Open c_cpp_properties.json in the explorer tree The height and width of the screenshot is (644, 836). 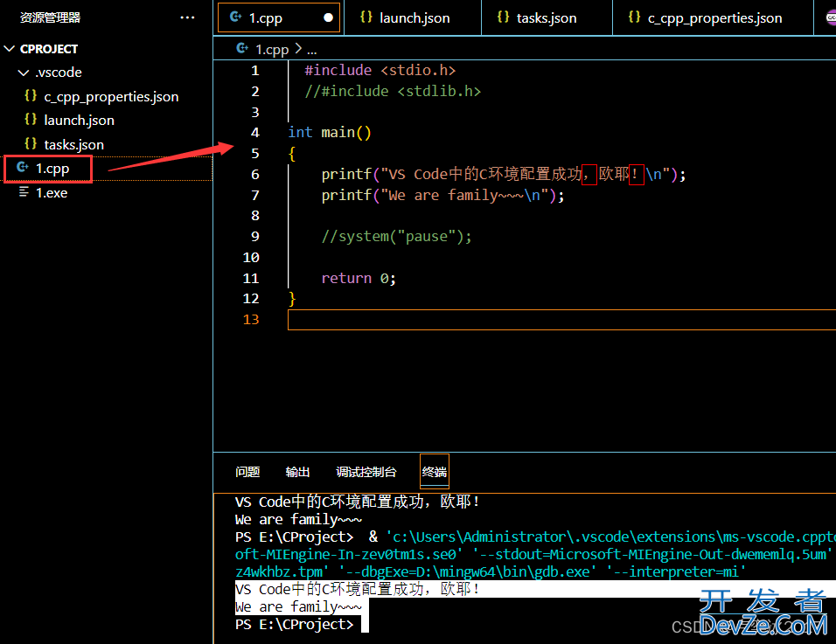[111, 96]
